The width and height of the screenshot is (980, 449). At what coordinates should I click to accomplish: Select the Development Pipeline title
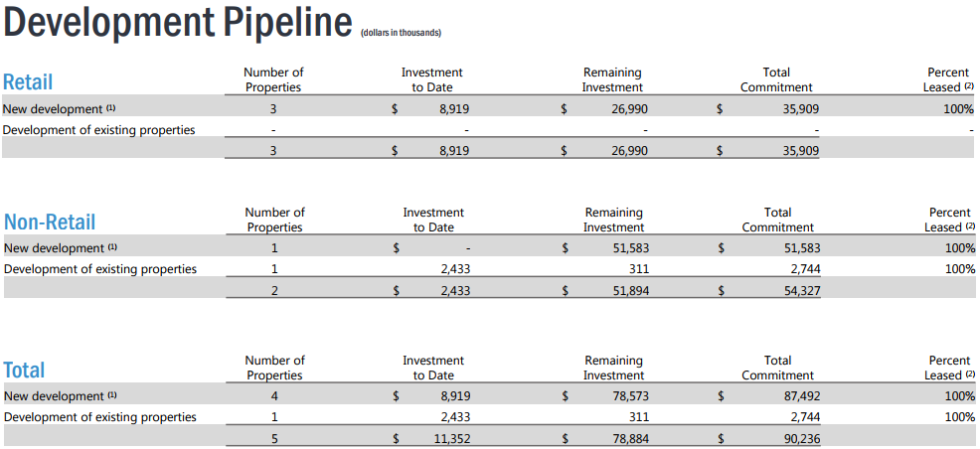pos(178,23)
